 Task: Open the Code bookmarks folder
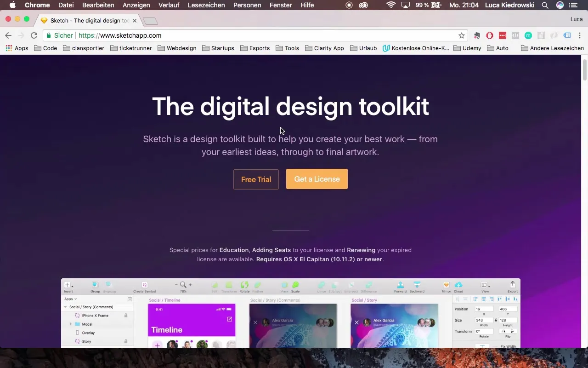pyautogui.click(x=45, y=48)
